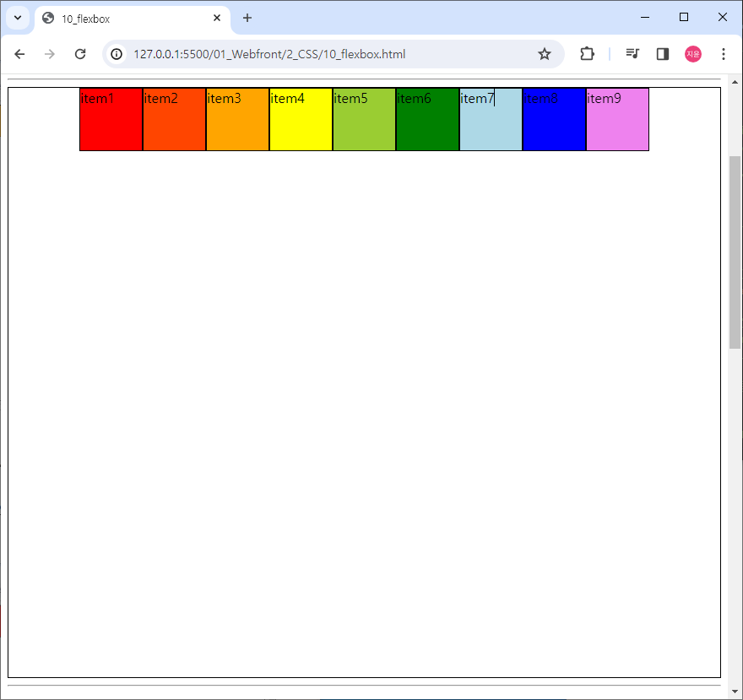Click the scrollbar down arrow
Screen dimensions: 743x700
pos(735,692)
